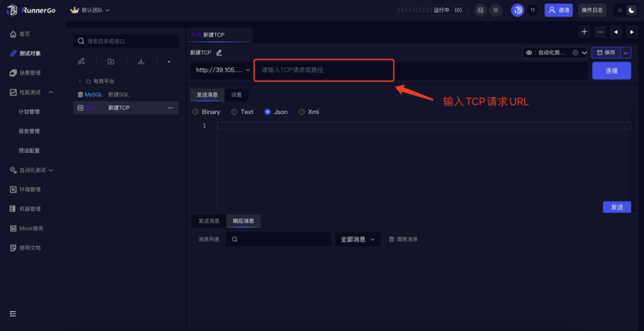Screen dimensions: 644x331
Task: Open 测试对象 in the sidebar
Action: point(30,53)
